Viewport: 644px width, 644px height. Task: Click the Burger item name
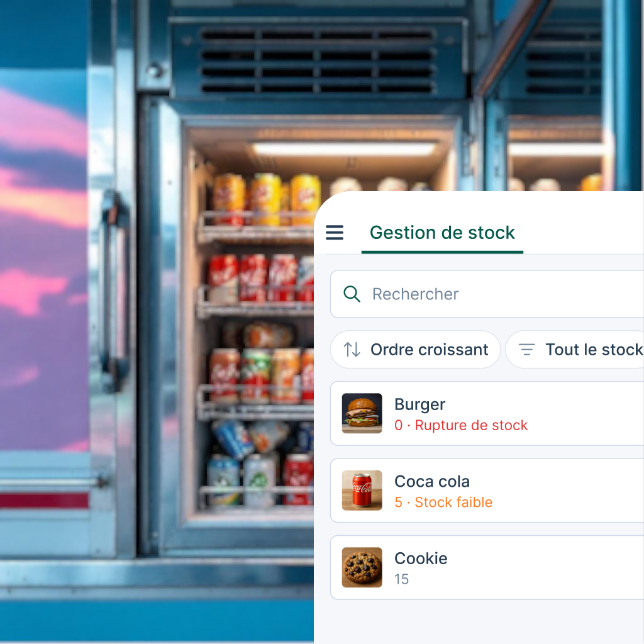[419, 404]
